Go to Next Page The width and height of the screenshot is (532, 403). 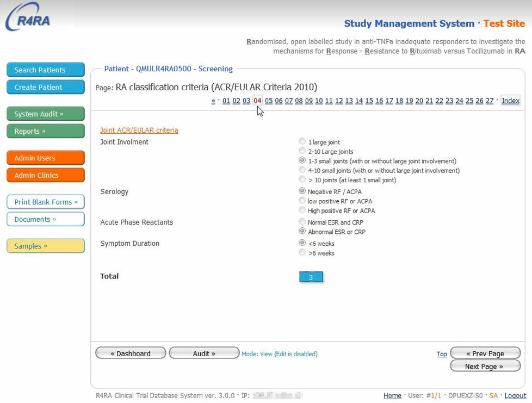(485, 367)
